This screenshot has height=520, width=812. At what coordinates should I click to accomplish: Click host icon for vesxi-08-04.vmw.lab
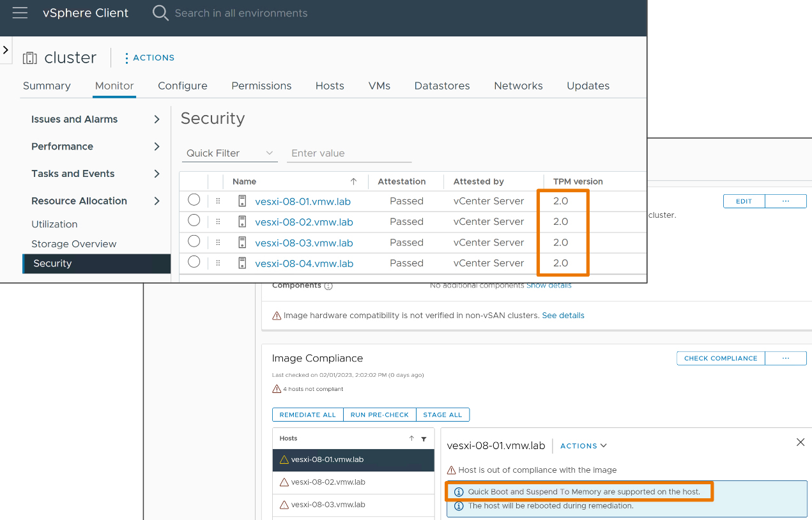tap(242, 263)
